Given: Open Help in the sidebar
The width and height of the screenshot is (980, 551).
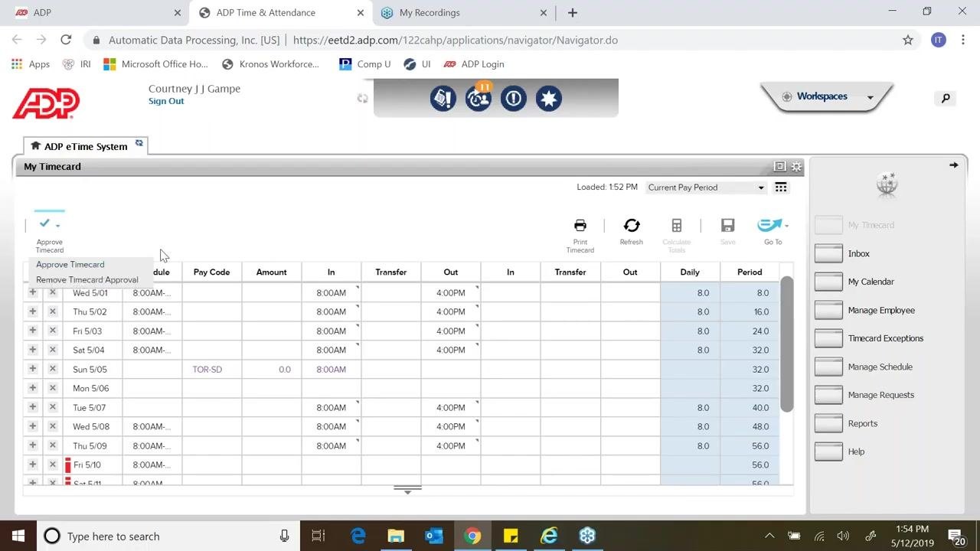Looking at the screenshot, I should pos(856,452).
